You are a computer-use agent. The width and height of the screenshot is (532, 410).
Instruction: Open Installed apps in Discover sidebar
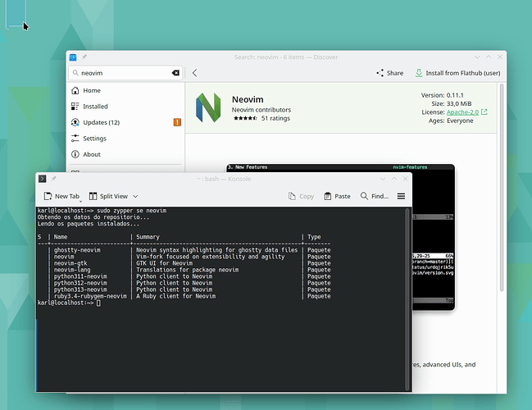126,107
